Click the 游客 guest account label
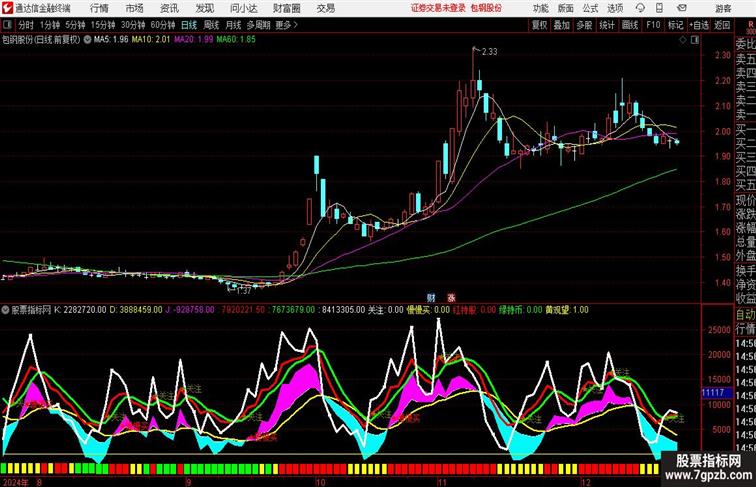This screenshot has height=487, width=756. point(723,8)
